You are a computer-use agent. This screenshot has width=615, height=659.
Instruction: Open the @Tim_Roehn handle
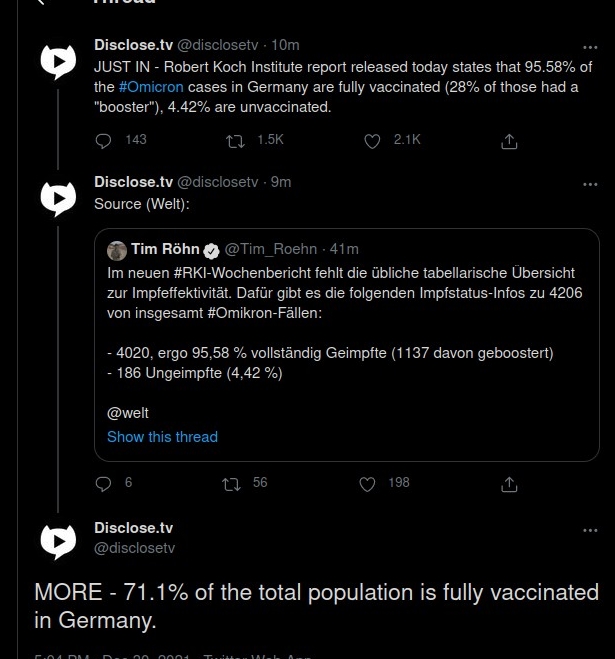[271, 249]
